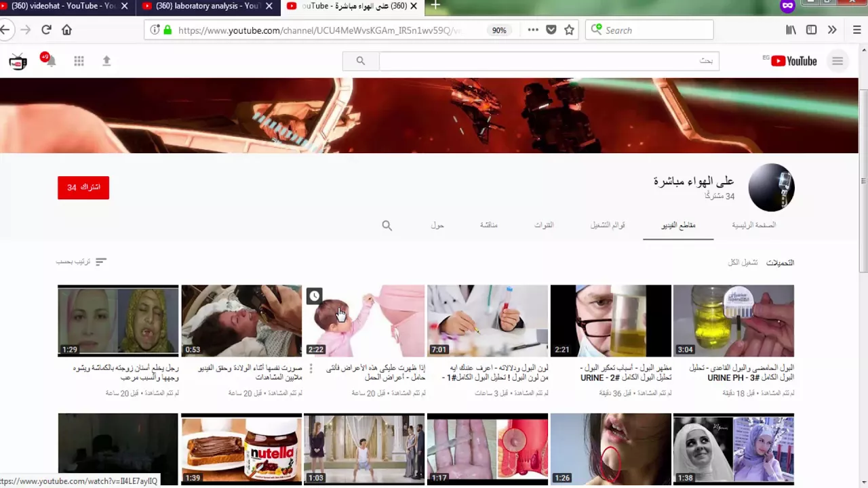Open the two women faces 1:29 thumbnail
This screenshot has width=868, height=488.
click(118, 321)
